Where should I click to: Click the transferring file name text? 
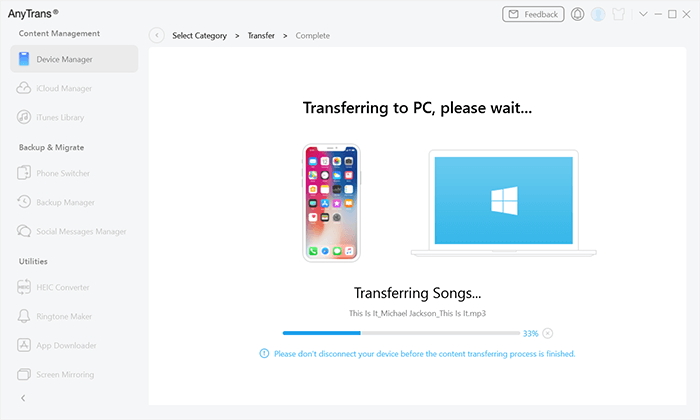click(x=417, y=313)
